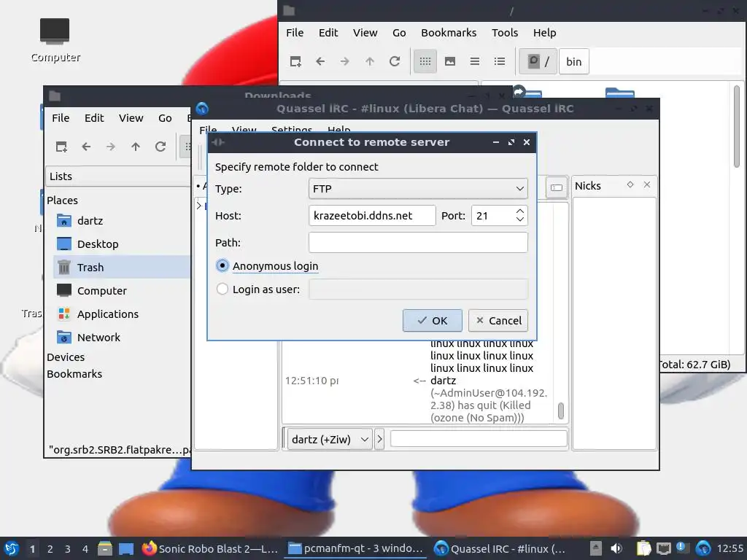Go back in the Downloads file manager
The height and width of the screenshot is (560, 747).
[x=86, y=147]
